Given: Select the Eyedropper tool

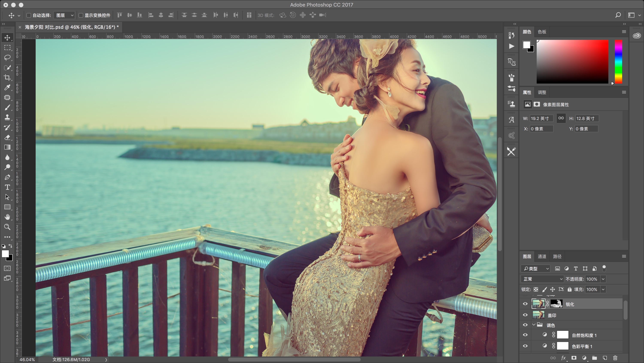Looking at the screenshot, I should [x=7, y=88].
